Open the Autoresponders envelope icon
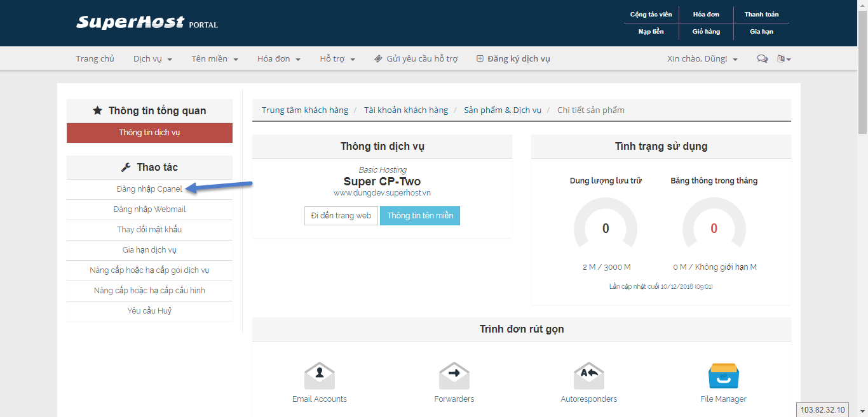Viewport: 868px width, 417px height. (x=588, y=376)
